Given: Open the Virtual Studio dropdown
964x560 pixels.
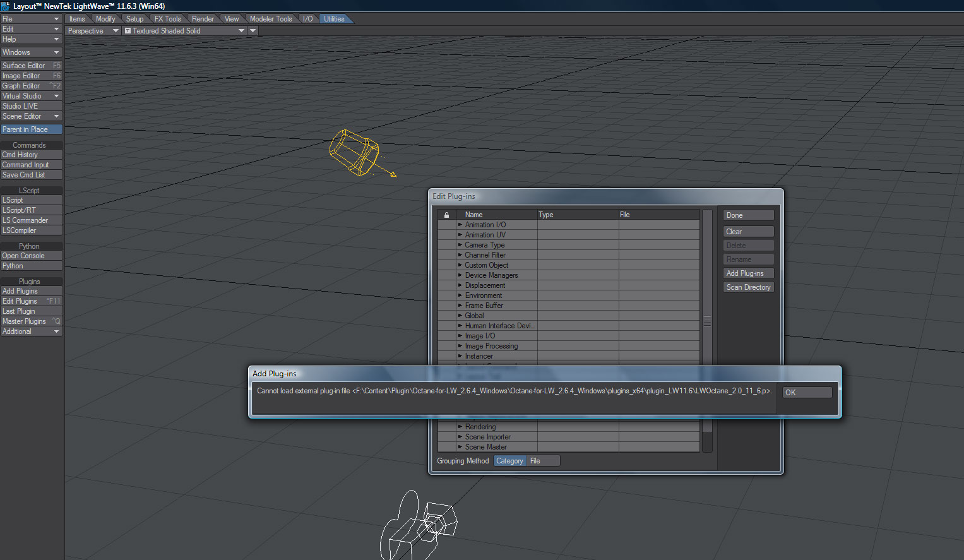Looking at the screenshot, I should [x=31, y=96].
